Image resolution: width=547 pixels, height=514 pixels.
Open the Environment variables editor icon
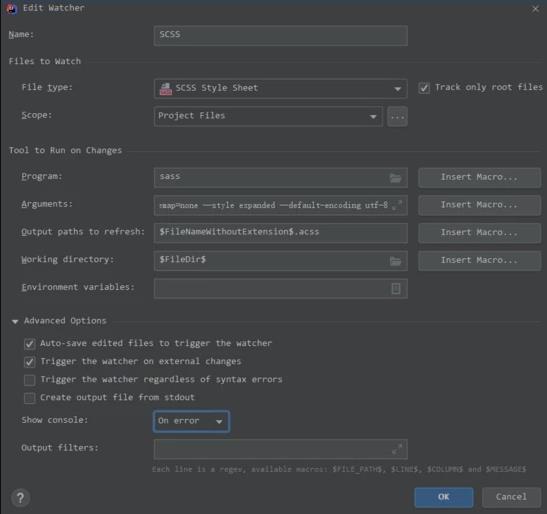[396, 289]
